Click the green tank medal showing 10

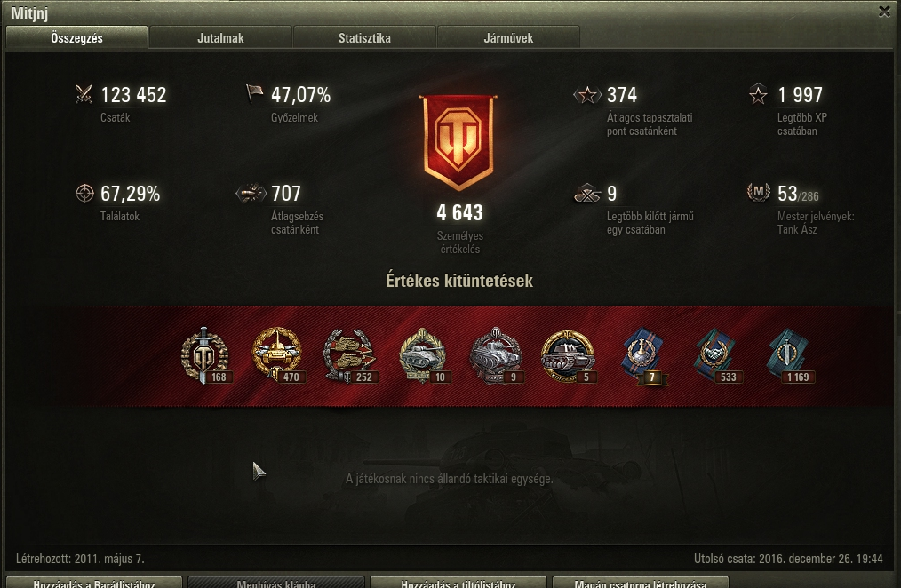pos(422,355)
